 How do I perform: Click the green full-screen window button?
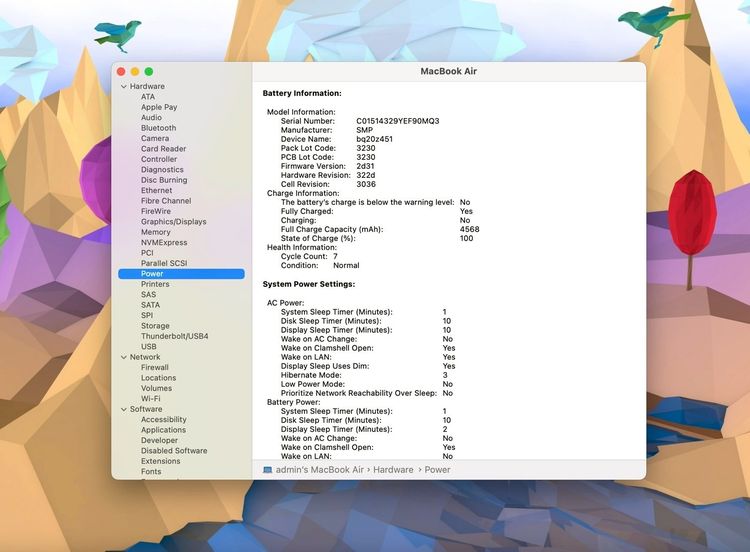tap(149, 72)
